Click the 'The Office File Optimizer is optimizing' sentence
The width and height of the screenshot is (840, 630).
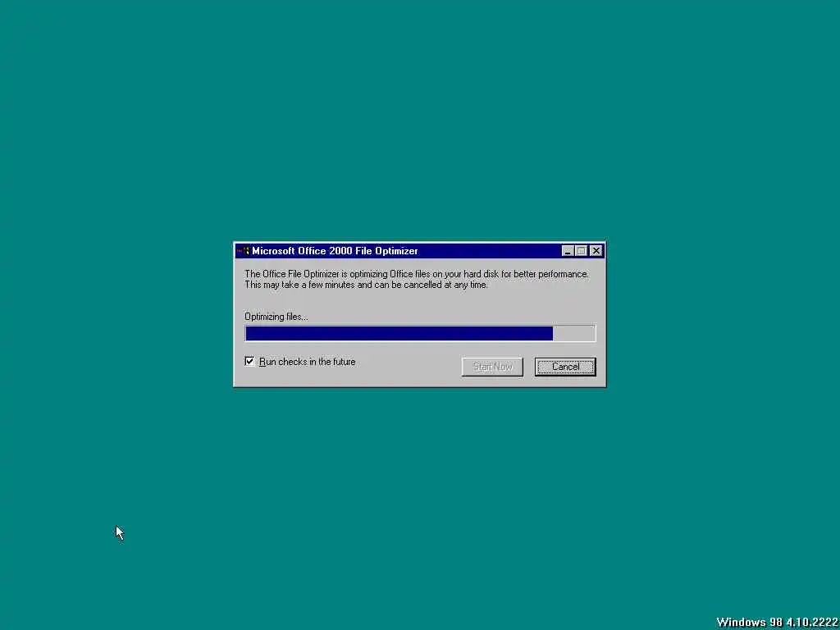click(417, 274)
